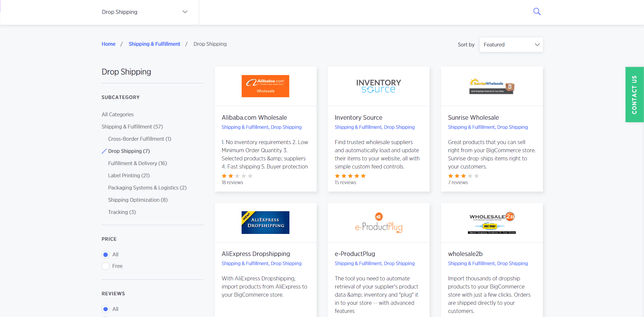Click category link under Inventory Source
Image resolution: width=644 pixels, height=317 pixels.
tap(375, 127)
